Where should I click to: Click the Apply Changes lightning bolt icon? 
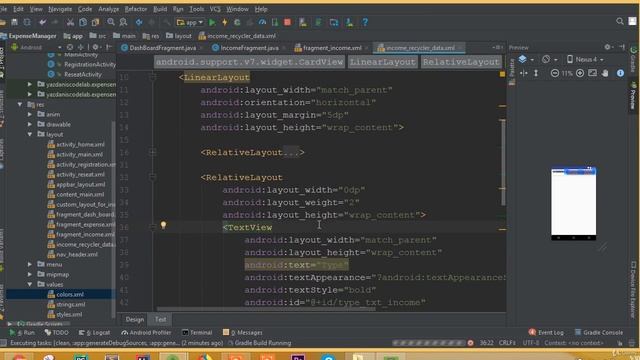click(224, 22)
